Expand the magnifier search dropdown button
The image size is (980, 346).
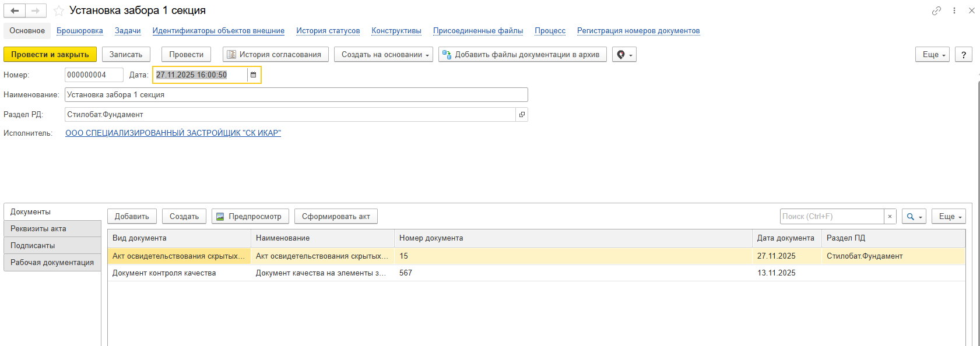coord(914,217)
